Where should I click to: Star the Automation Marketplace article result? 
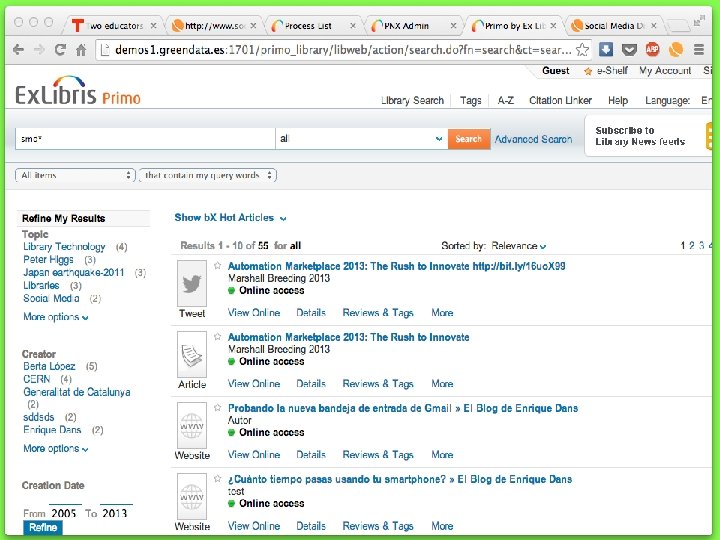tap(218, 337)
